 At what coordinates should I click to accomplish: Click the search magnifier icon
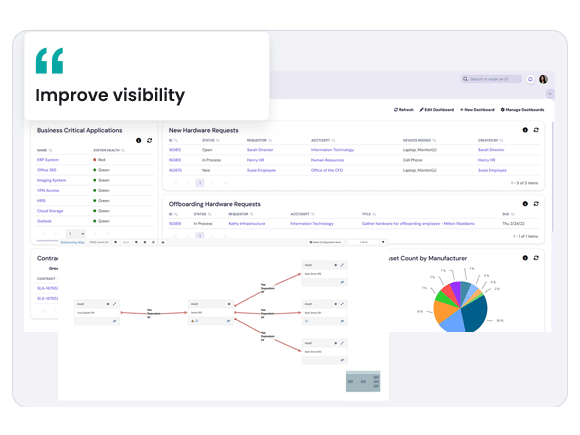[x=465, y=79]
